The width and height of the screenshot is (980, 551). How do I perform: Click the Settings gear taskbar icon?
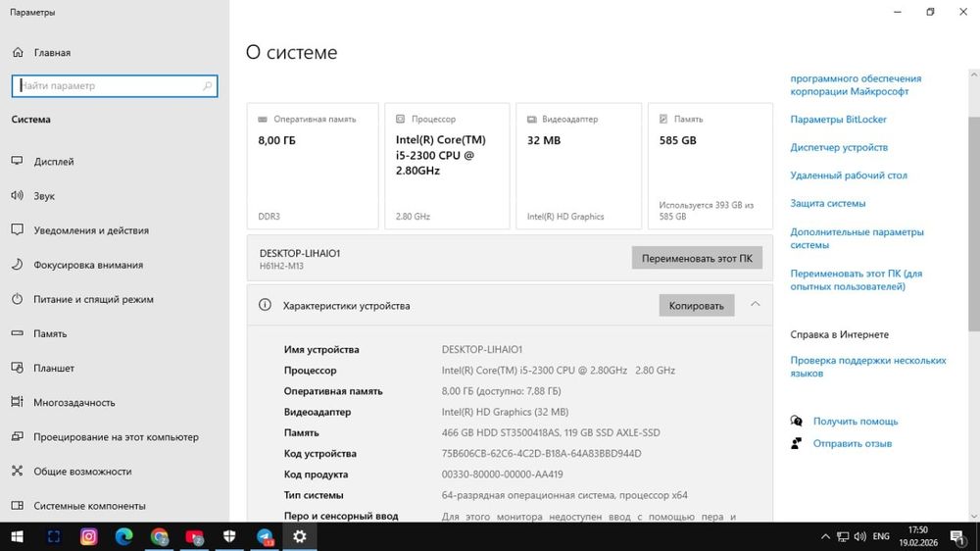(300, 536)
